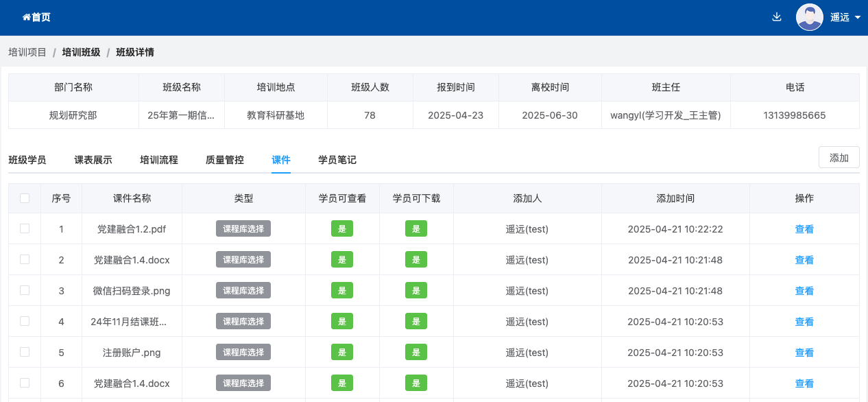
Task: Select file name 24年11月结课班...
Action: [x=129, y=322]
